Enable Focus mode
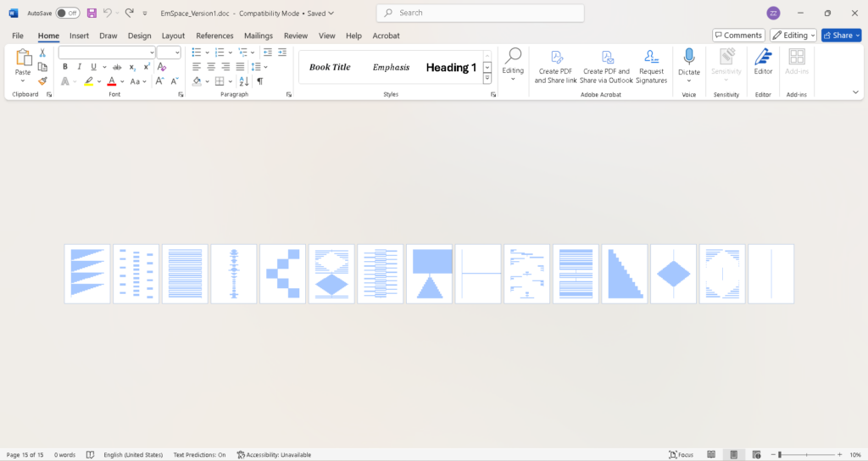This screenshot has width=868, height=461. click(x=682, y=455)
